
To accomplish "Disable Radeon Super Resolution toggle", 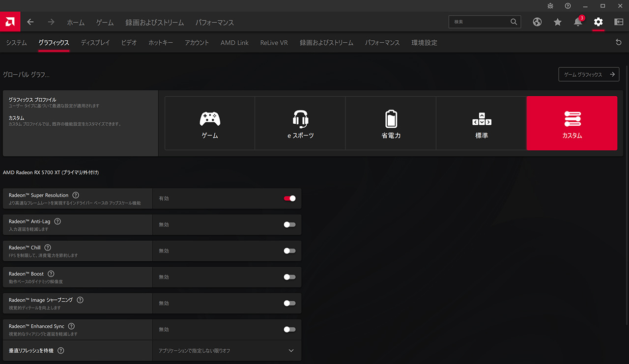I will pos(290,198).
